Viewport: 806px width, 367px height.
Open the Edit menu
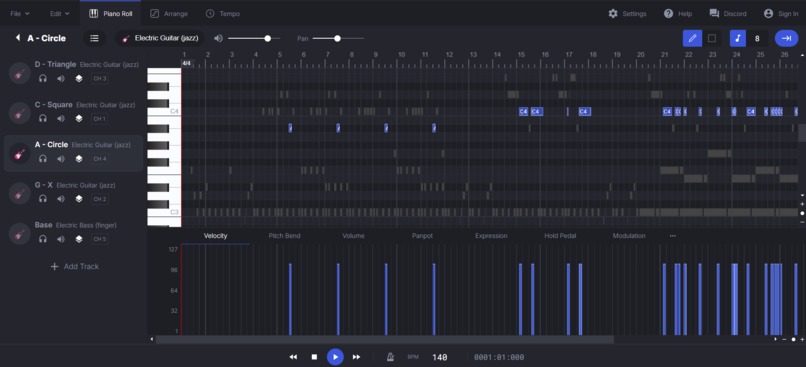pos(60,14)
